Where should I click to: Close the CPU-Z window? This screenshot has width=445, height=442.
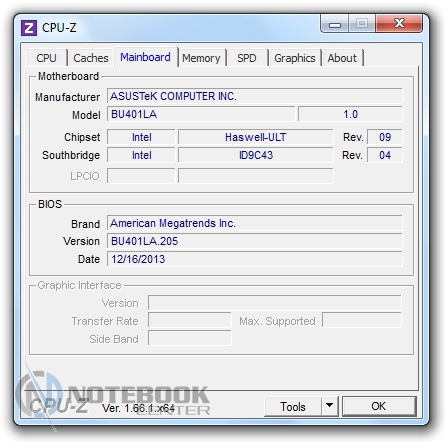399,23
